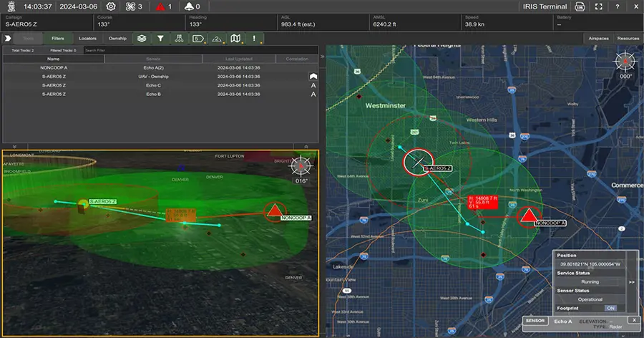Click the 3D view compass showing 016°
The width and height of the screenshot is (644, 338).
click(301, 165)
